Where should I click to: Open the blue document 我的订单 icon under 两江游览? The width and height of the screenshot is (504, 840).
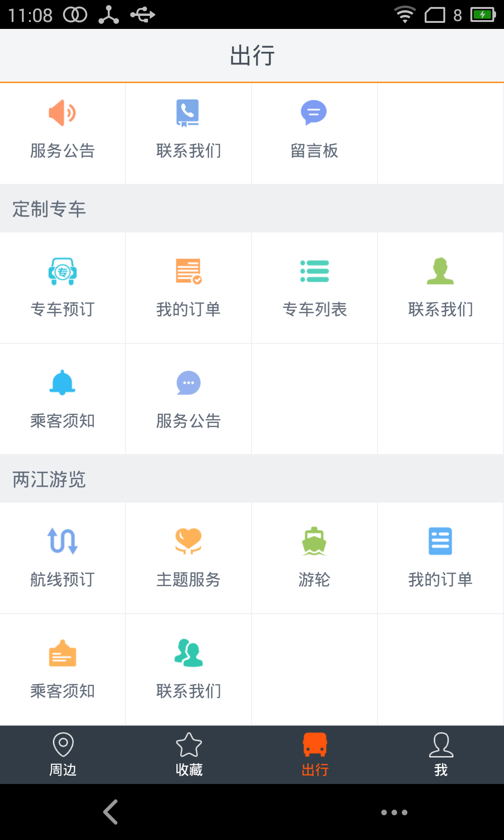click(441, 541)
